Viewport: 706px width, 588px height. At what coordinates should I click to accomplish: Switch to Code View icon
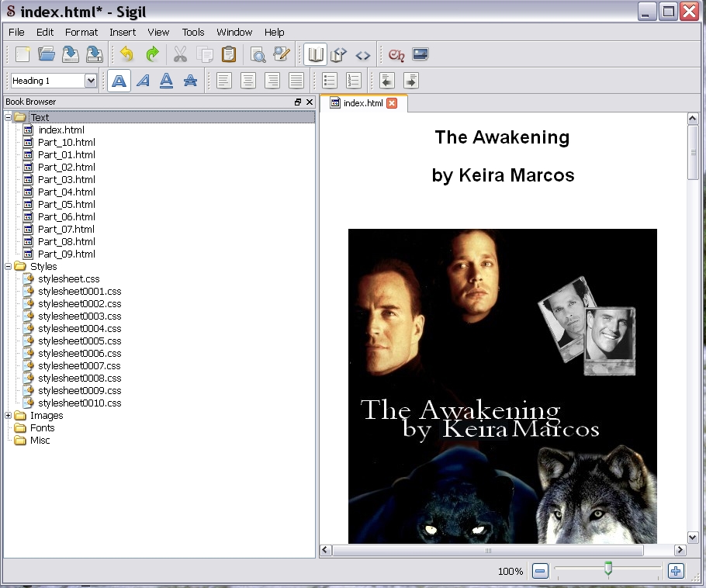tap(363, 55)
